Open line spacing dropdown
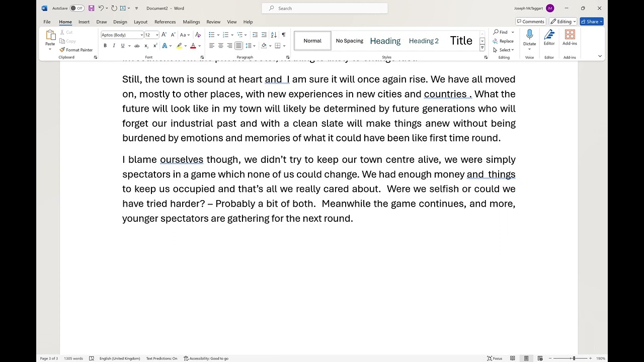The image size is (644, 362). coord(250,46)
